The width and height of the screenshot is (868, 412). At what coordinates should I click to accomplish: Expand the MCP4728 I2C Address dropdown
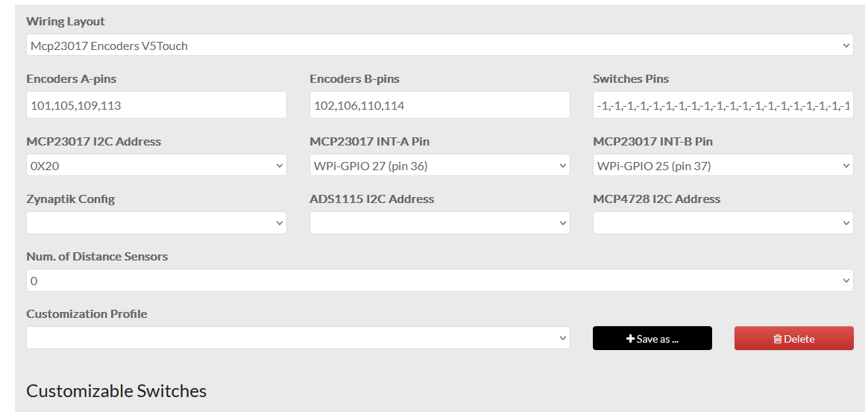point(723,223)
